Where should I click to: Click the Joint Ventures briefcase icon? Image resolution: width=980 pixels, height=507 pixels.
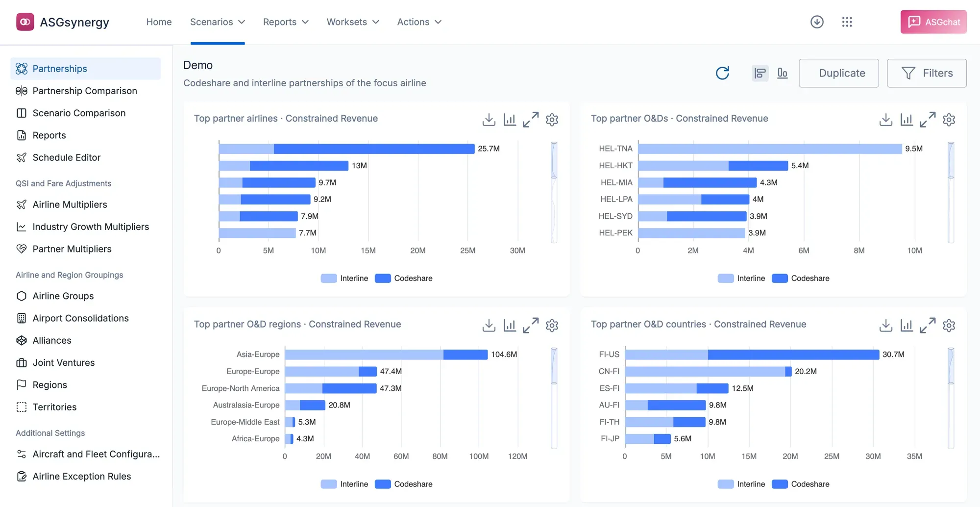(22, 363)
